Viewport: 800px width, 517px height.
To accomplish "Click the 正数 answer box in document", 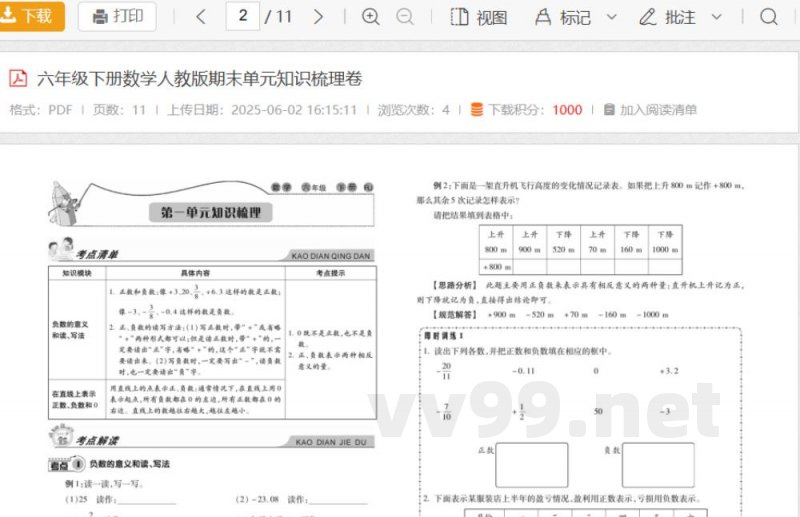I will point(532,465).
